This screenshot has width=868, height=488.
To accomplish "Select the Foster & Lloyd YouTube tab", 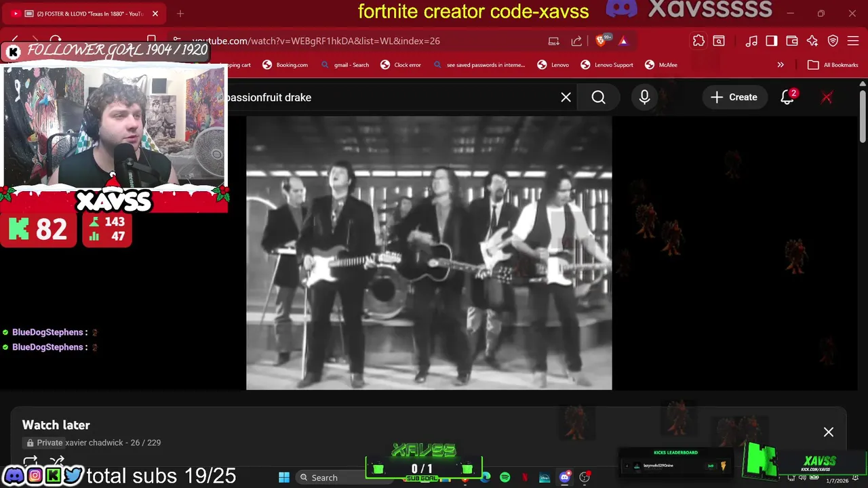I will click(x=85, y=14).
